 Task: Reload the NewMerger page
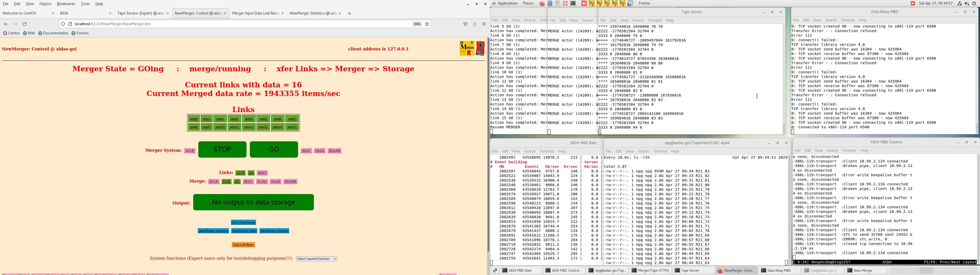coord(25,24)
